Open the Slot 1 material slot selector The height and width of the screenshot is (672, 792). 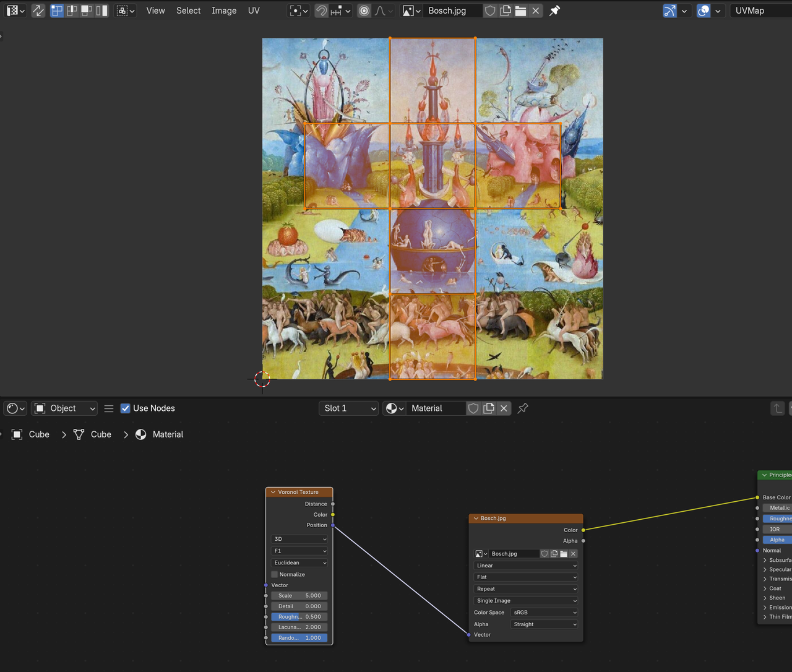coord(349,408)
